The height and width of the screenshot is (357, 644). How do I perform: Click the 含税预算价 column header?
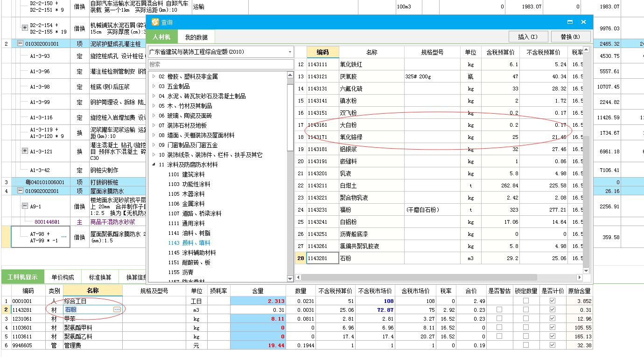tap(501, 52)
